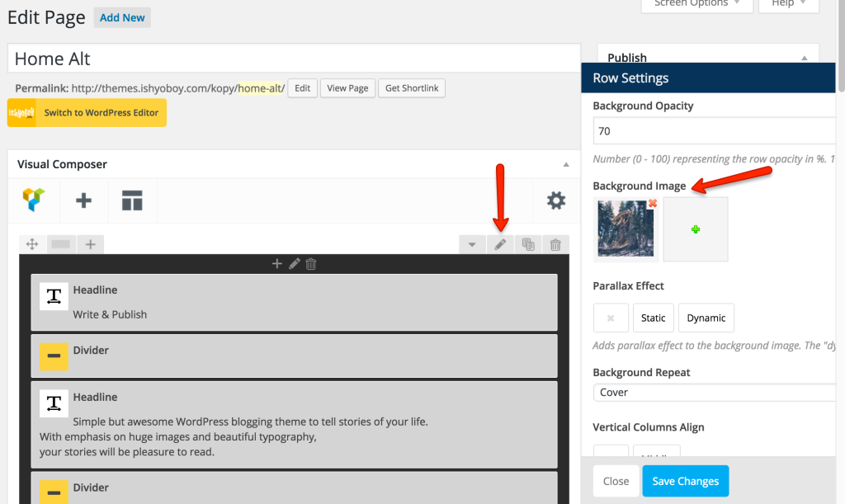Click the permalink Edit button

302,88
